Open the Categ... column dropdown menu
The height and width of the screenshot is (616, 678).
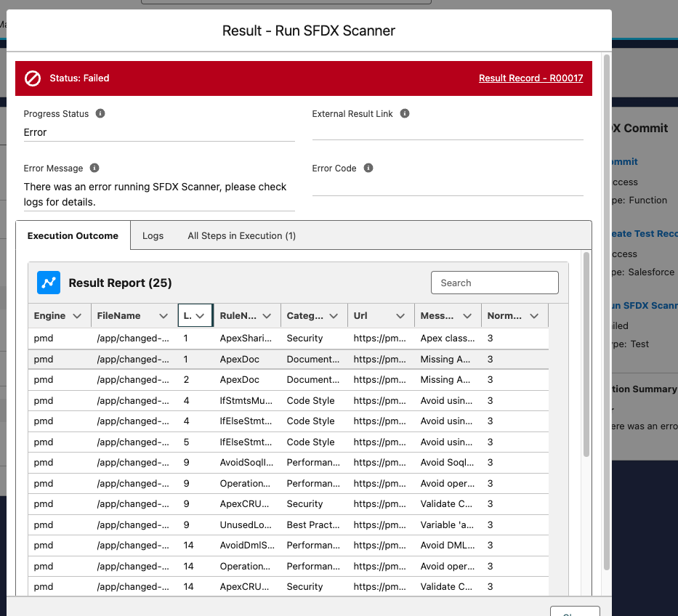click(x=334, y=316)
